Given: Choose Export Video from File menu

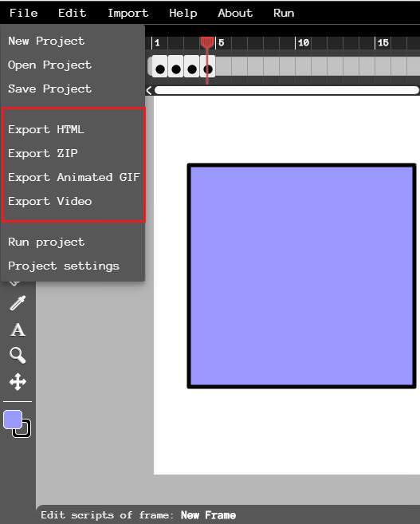Looking at the screenshot, I should (x=49, y=201).
